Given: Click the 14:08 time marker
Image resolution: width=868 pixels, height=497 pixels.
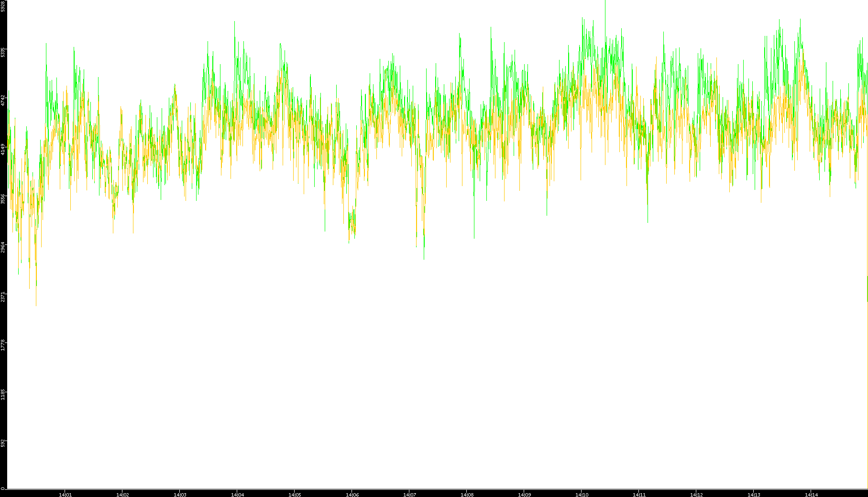Looking at the screenshot, I should 467,495.
